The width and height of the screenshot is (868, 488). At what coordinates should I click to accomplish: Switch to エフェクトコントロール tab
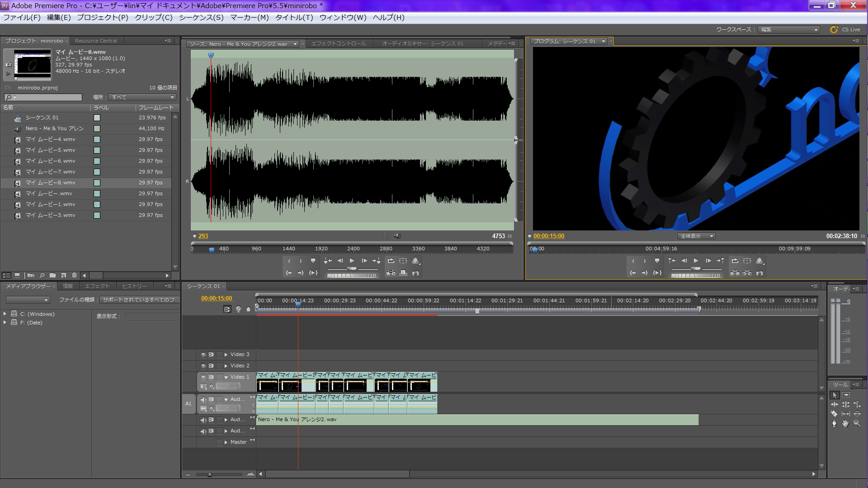pyautogui.click(x=339, y=44)
